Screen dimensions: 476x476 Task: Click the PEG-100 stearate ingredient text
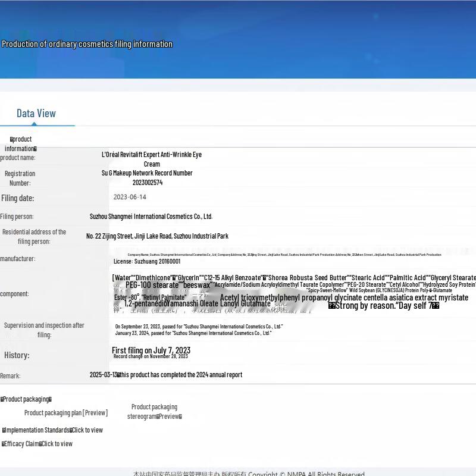(x=152, y=285)
